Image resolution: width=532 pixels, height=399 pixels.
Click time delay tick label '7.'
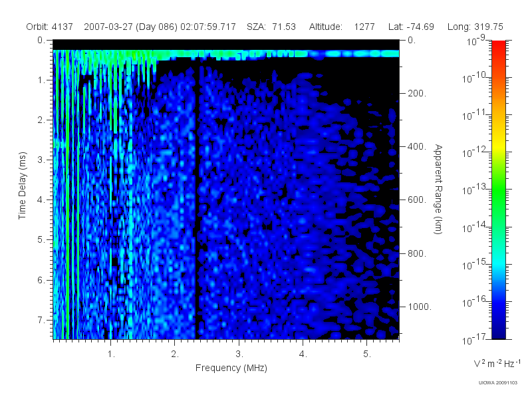click(x=41, y=320)
